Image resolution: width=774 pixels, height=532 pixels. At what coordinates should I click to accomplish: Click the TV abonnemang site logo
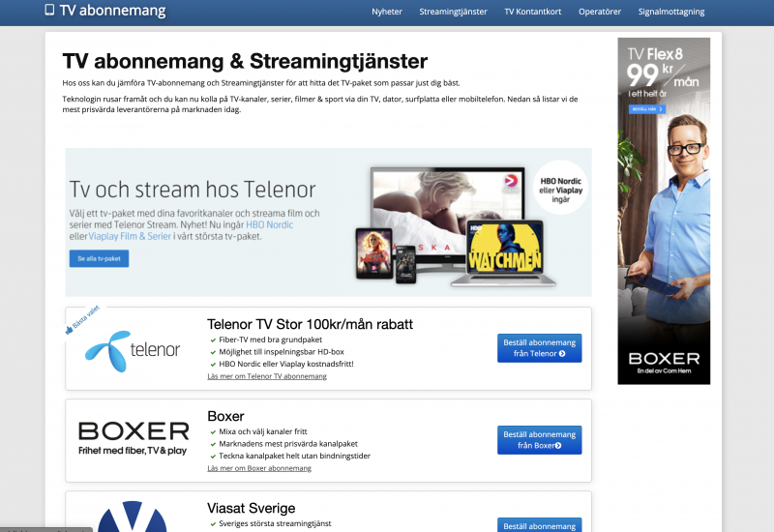pos(105,11)
